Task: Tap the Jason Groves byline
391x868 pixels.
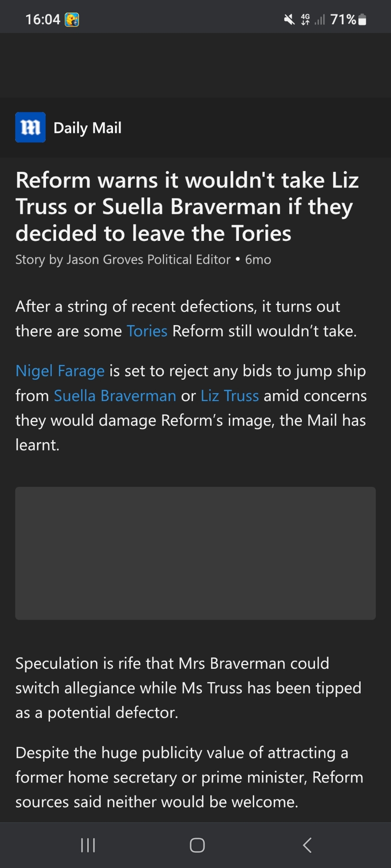Action: pyautogui.click(x=123, y=260)
